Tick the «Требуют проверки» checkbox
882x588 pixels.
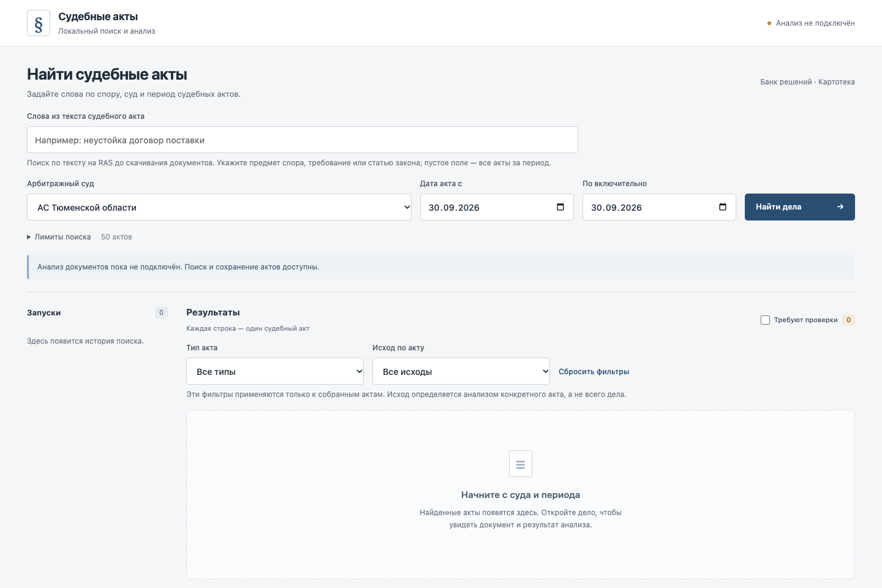pos(765,320)
